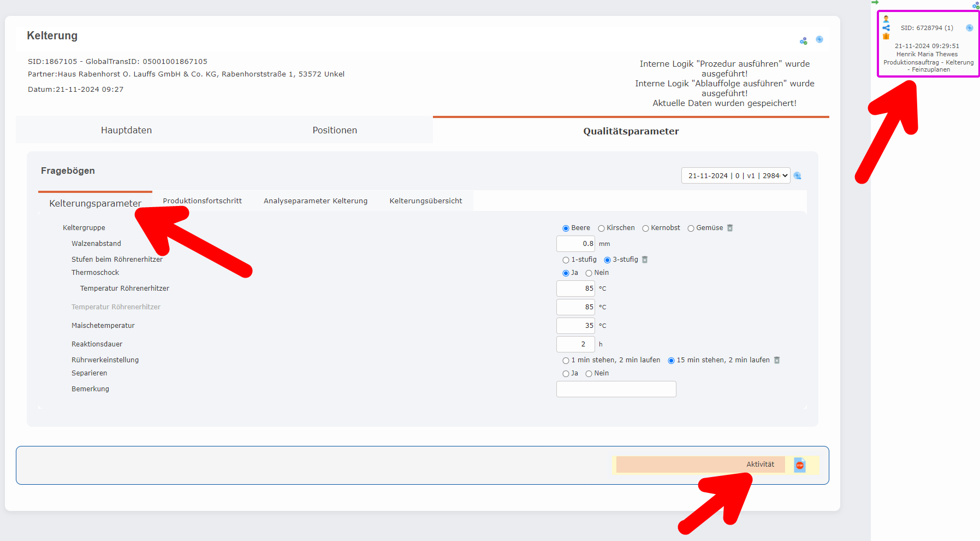Open the Analyseparameter Kelterung tab

coord(316,201)
